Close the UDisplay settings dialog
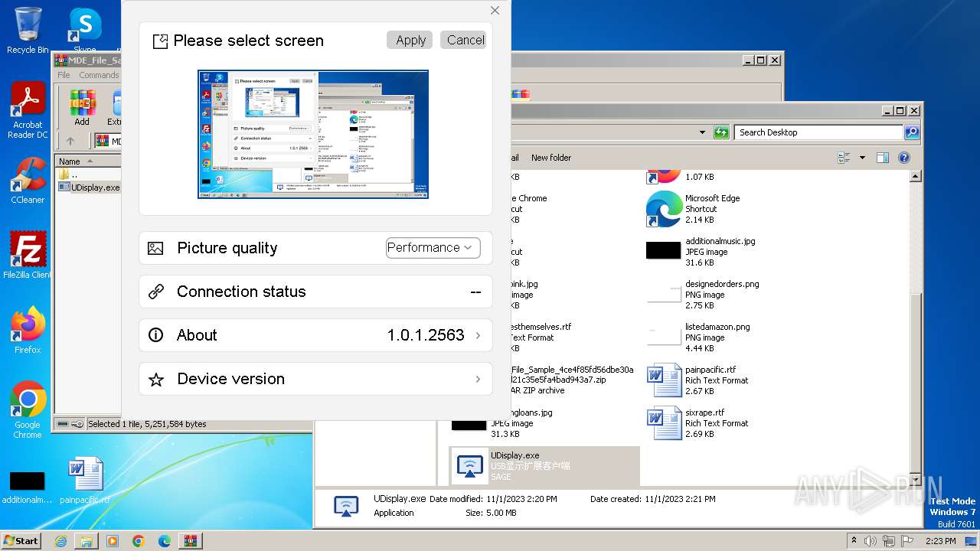This screenshot has height=551, width=980. click(x=495, y=11)
